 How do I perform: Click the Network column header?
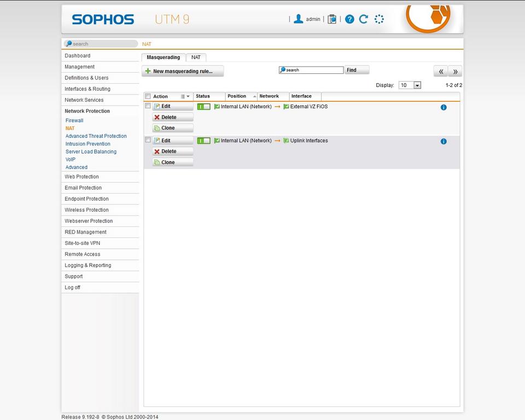tap(273, 96)
